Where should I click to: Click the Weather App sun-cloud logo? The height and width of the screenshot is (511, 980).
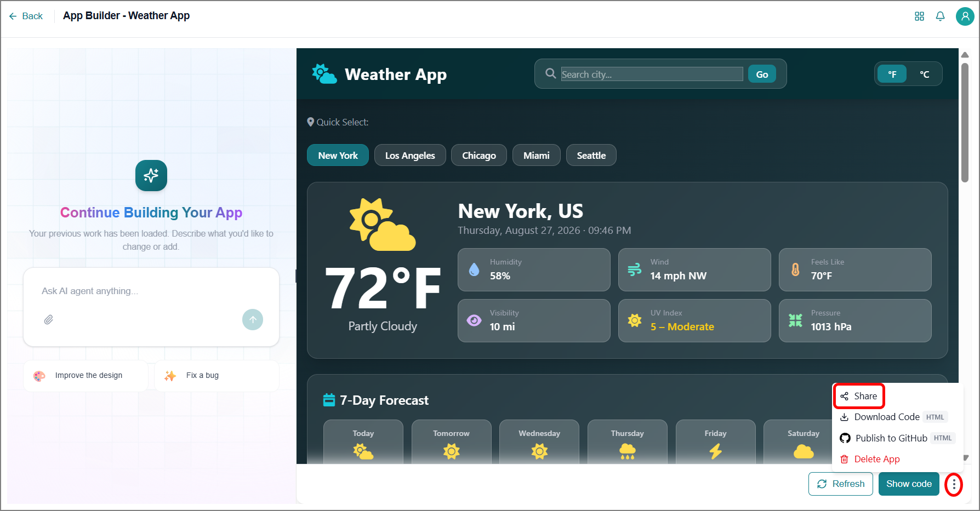pos(324,74)
